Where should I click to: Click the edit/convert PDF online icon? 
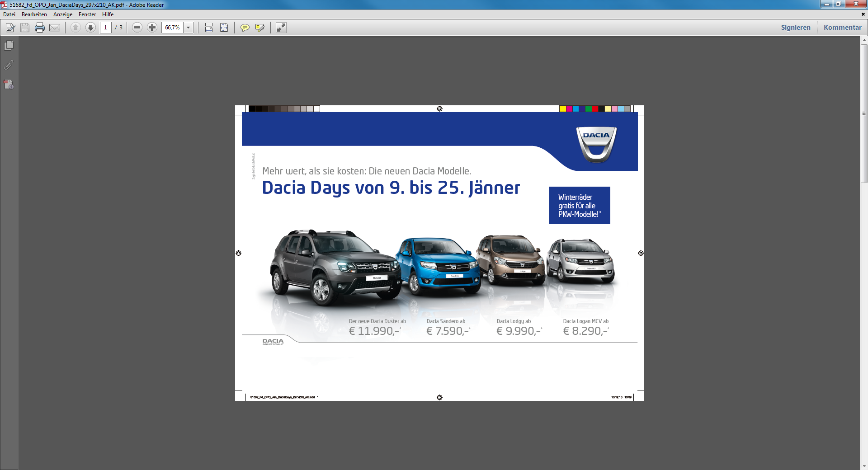[x=10, y=28]
